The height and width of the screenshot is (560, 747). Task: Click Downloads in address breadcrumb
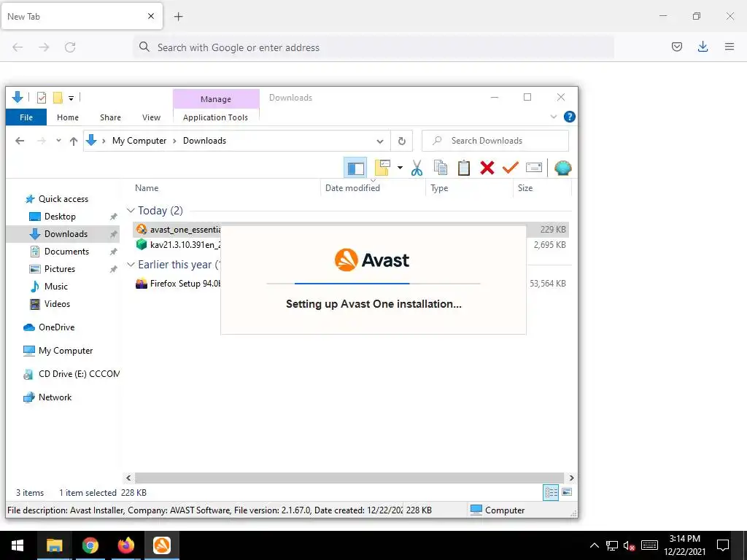pos(204,141)
